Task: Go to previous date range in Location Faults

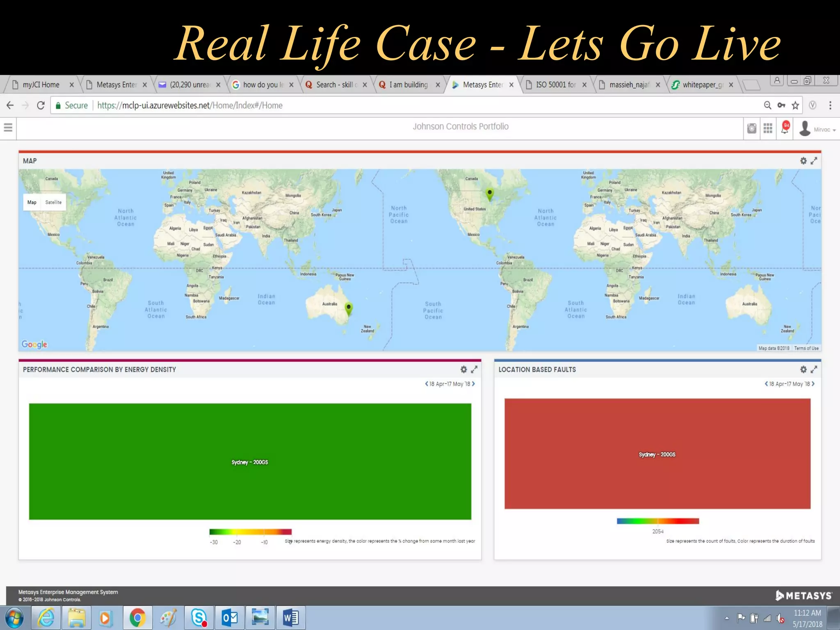Action: click(766, 384)
